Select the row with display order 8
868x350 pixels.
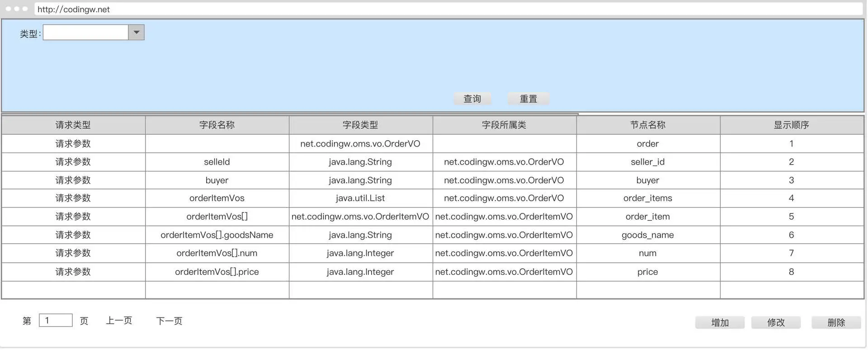(791, 272)
